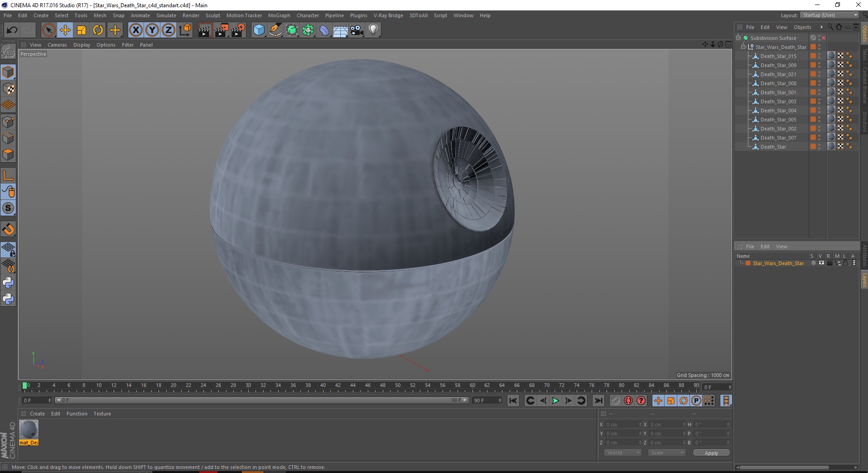
Task: Toggle Lock on Star_Wars_Death_Star layer
Action: coord(846,263)
